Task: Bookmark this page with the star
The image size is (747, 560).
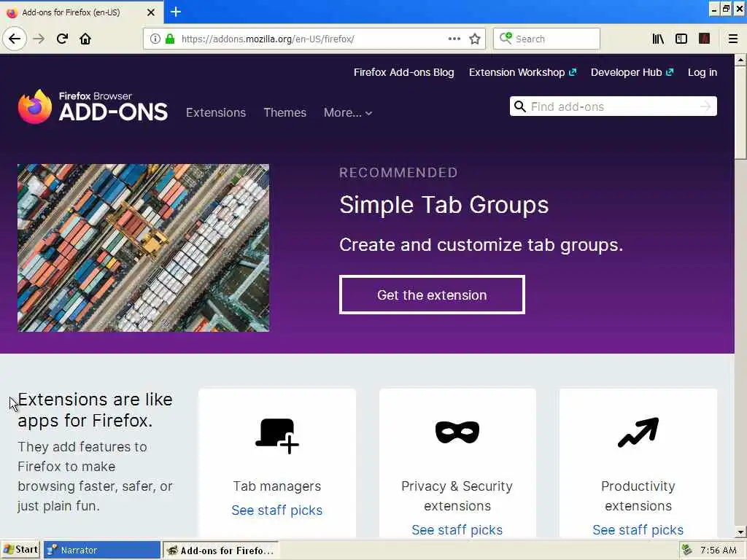Action: 474,39
